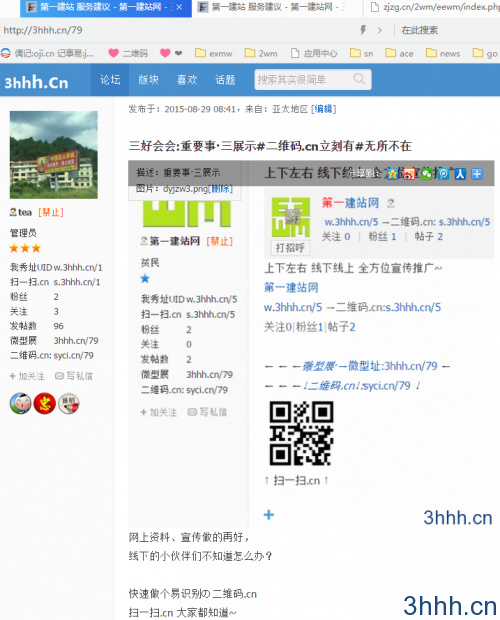
Task: Click the green 第一建站网 card avatar
Action: (x=291, y=217)
